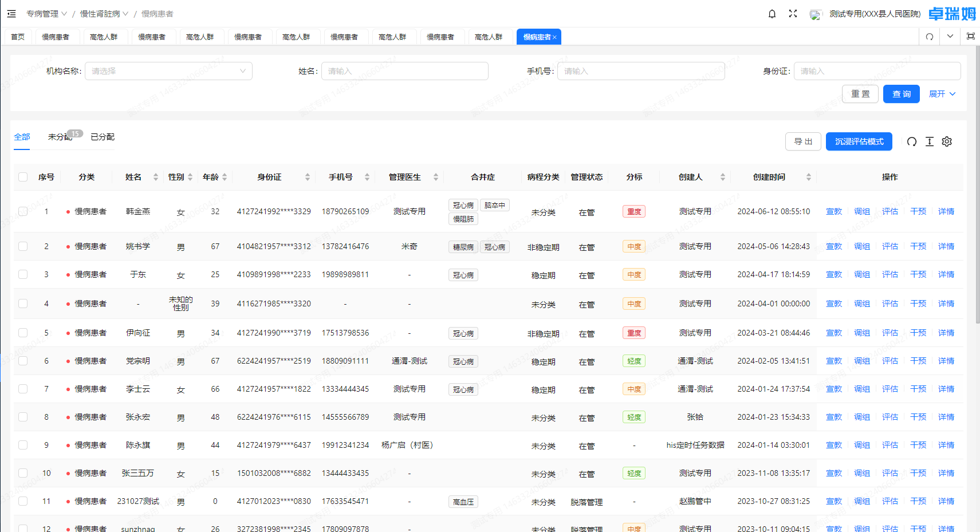This screenshot has width=980, height=532.
Task: Sort table by 姓名 column
Action: click(x=156, y=178)
